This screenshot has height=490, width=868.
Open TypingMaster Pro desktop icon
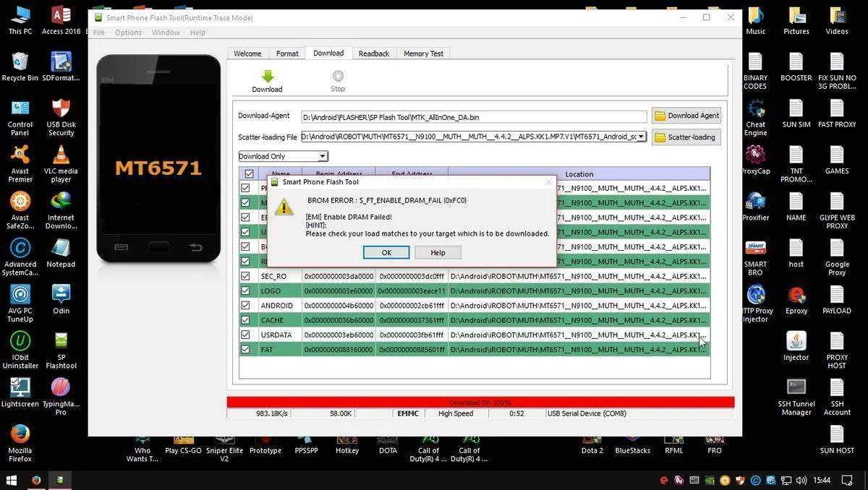tap(61, 397)
